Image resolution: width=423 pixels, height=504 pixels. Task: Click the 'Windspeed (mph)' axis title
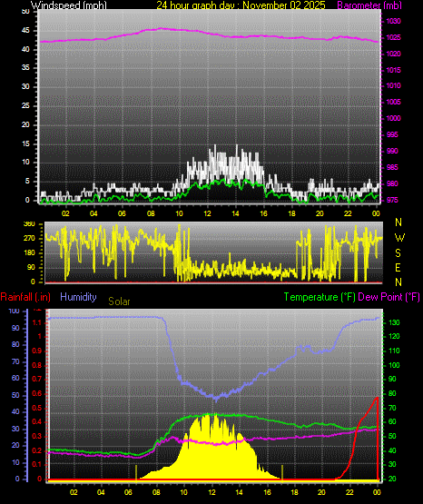pyautogui.click(x=68, y=5)
